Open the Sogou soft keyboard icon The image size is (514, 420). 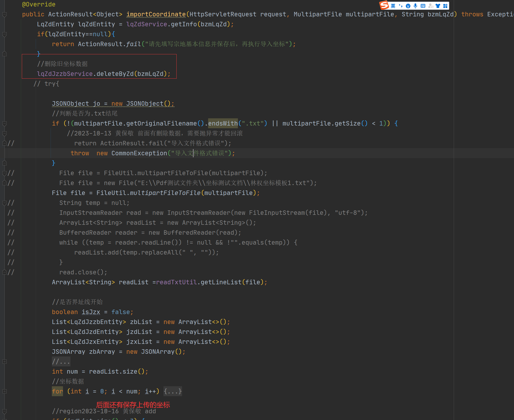[x=423, y=6]
